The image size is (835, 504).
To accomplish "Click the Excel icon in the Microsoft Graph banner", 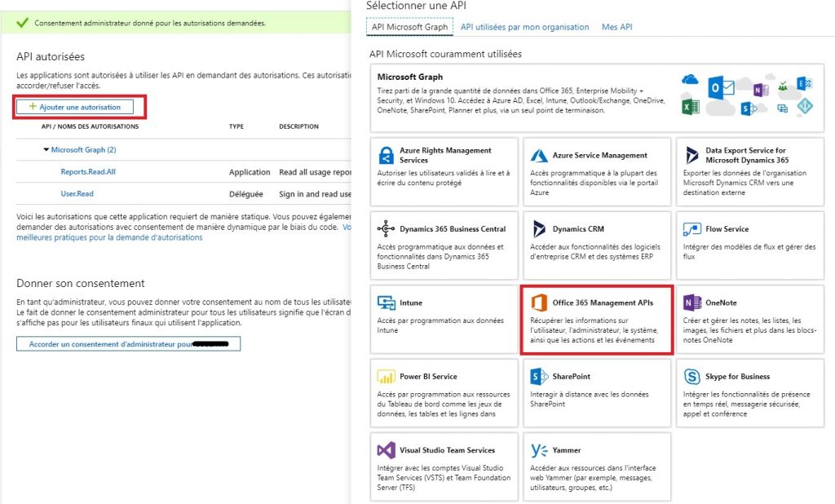I will 690,107.
